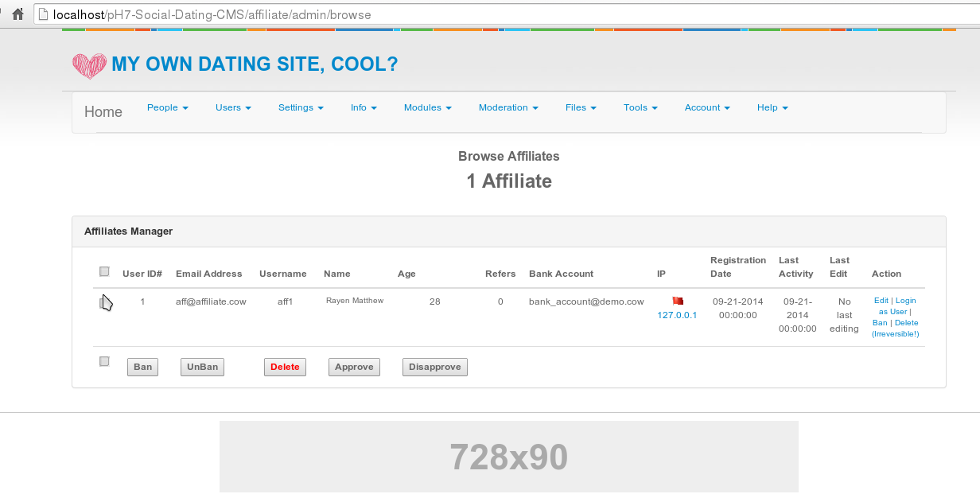Viewport: 980px width, 494px height.
Task: Click the Rayen Matthew name cell
Action: pyautogui.click(x=355, y=301)
